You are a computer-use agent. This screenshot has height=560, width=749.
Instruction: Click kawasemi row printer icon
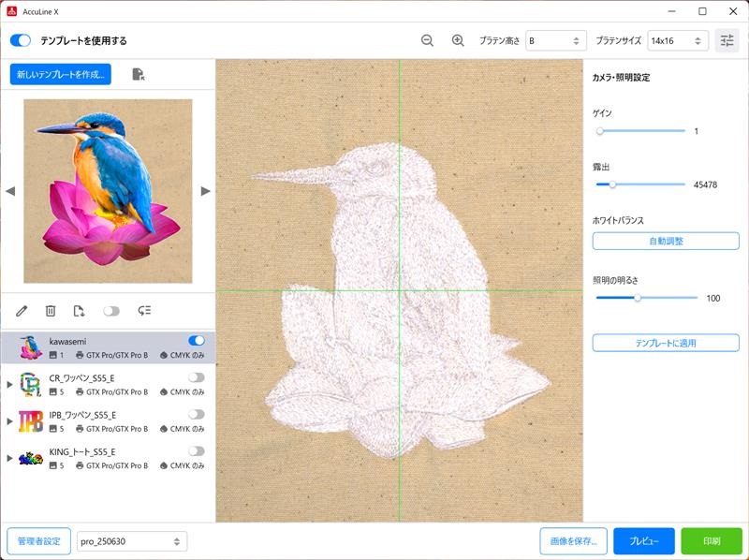coord(80,355)
